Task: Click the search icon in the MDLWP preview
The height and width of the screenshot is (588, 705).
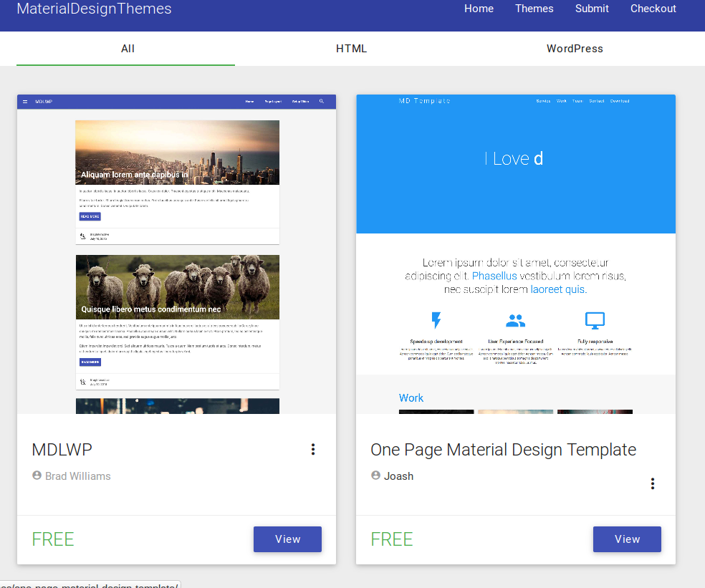Action: point(322,102)
